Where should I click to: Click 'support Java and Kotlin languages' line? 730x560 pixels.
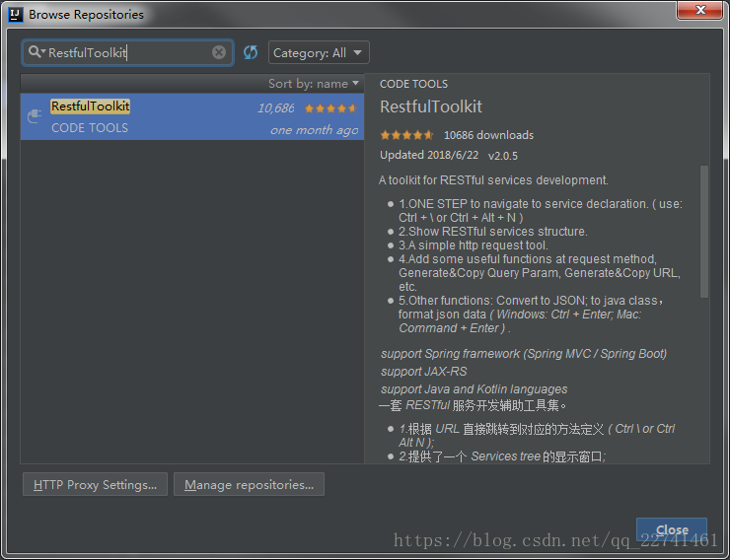[474, 389]
